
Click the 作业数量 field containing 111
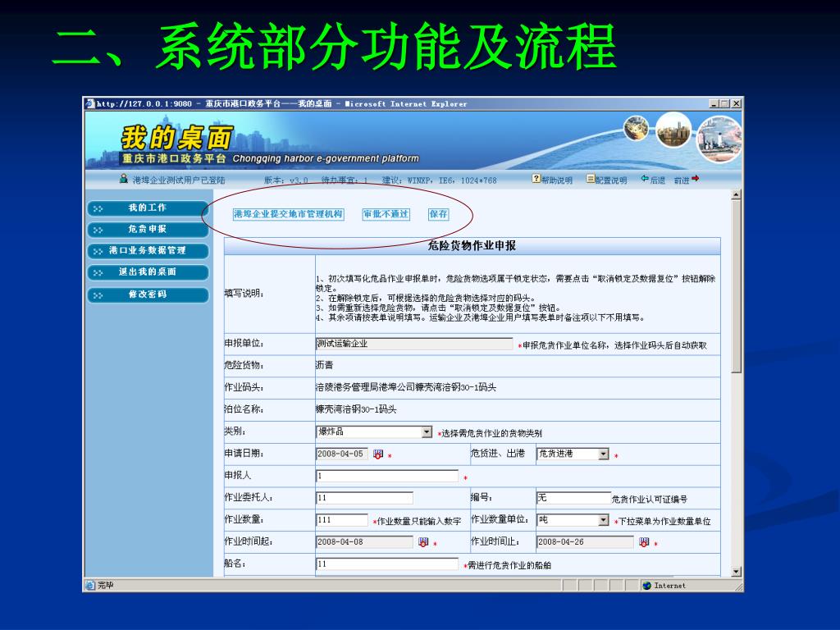tap(342, 520)
